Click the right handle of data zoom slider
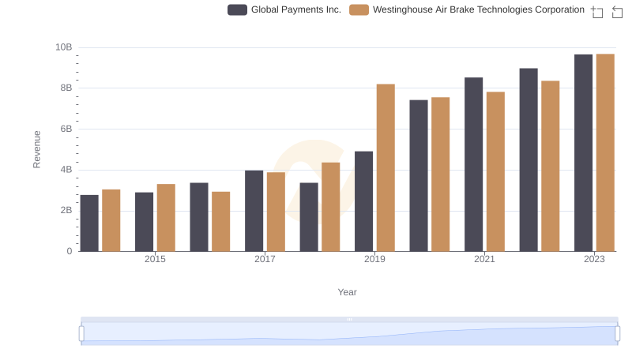 point(617,334)
